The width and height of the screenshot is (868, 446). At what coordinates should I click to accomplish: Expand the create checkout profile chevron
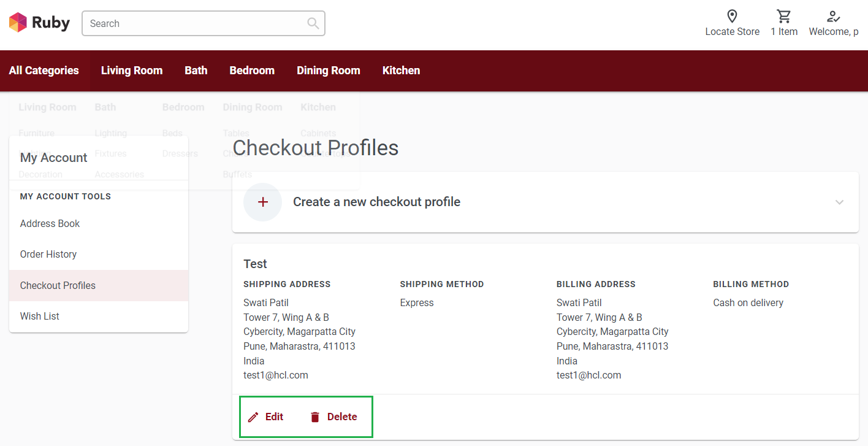(x=839, y=202)
